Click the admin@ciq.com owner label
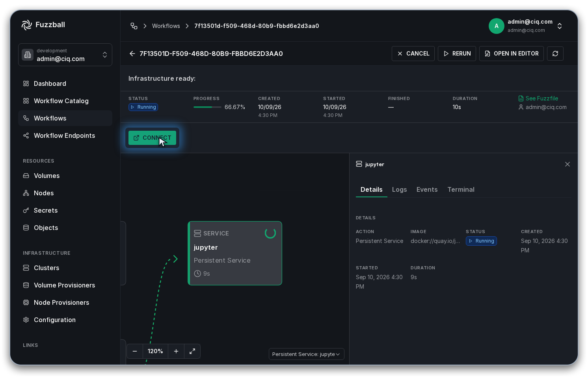Screen dimensions: 588x378 [543, 107]
